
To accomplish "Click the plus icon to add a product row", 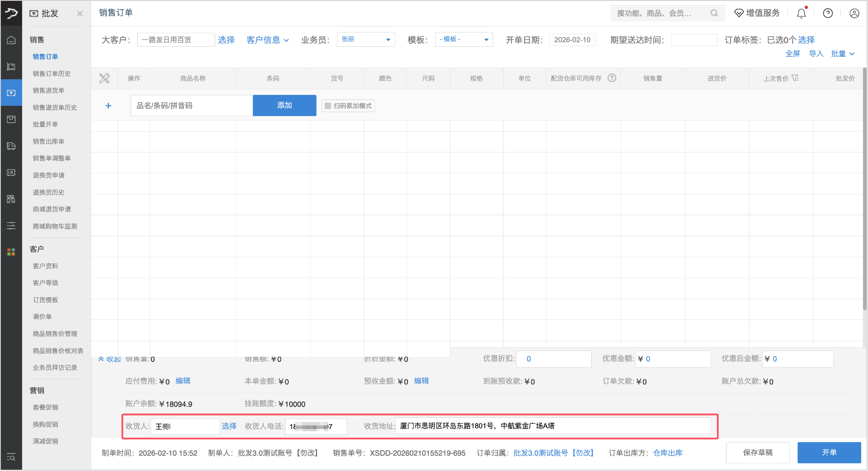I will [x=108, y=105].
